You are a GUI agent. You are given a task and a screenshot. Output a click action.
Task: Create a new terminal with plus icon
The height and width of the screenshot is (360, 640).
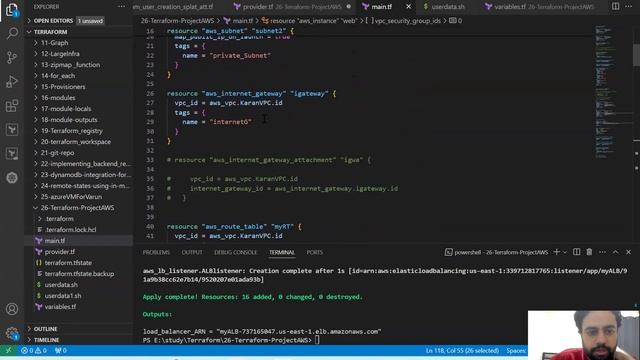click(556, 252)
